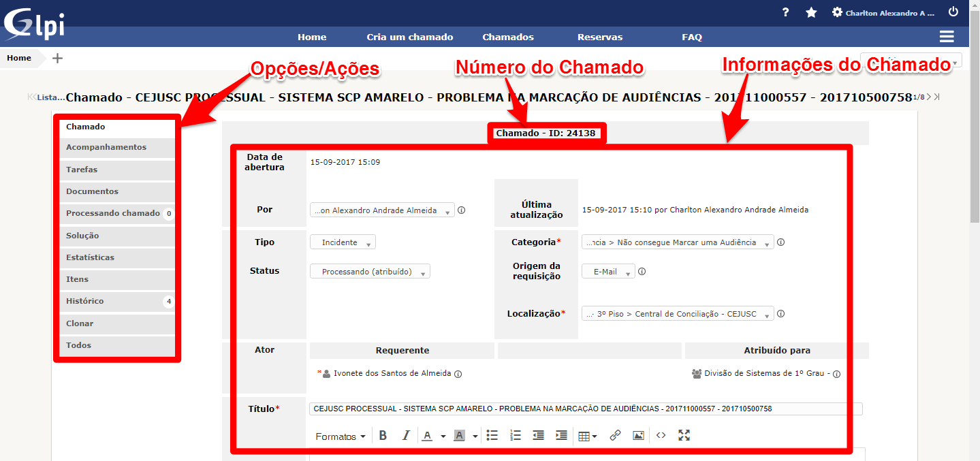Insert a numbered list in the editor

[516, 436]
